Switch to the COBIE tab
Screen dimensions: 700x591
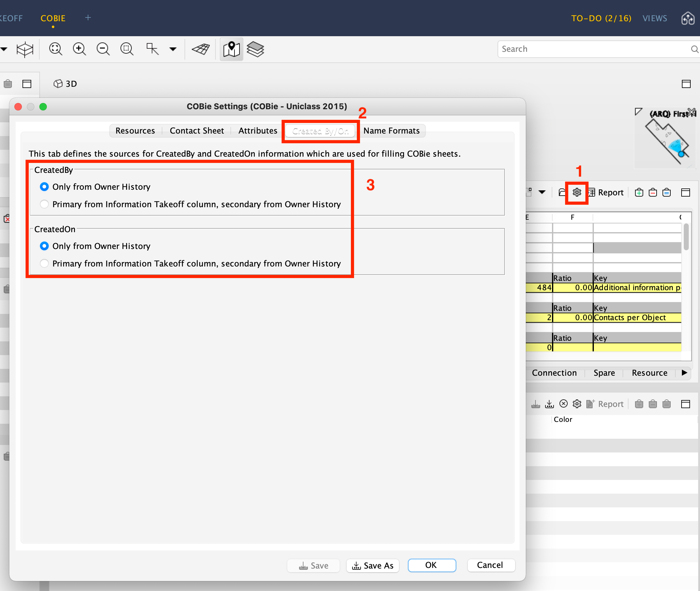click(53, 18)
